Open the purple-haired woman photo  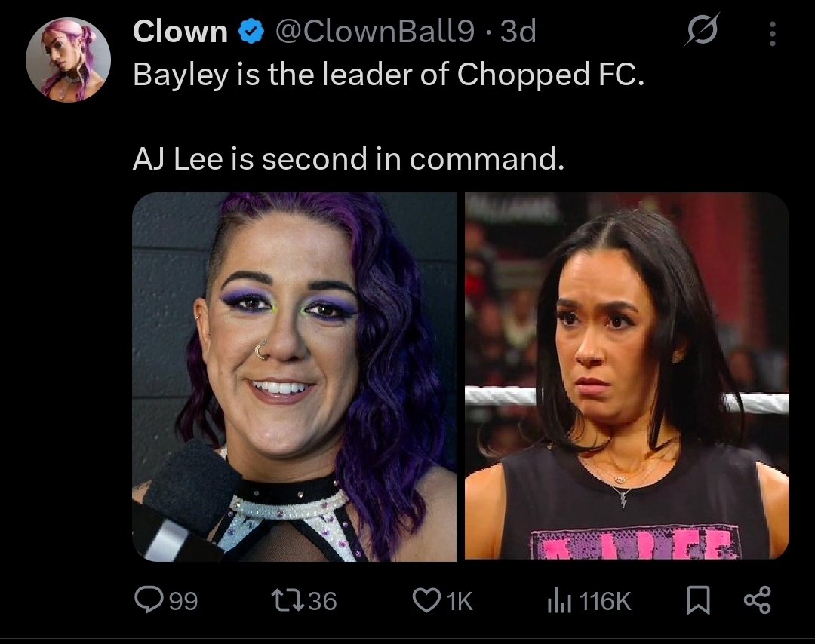[x=294, y=376]
